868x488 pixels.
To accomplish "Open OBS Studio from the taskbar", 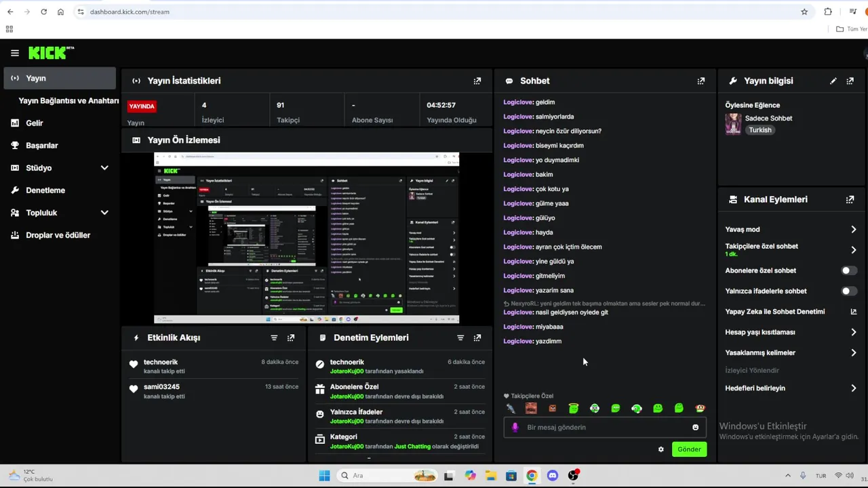I will pyautogui.click(x=573, y=476).
